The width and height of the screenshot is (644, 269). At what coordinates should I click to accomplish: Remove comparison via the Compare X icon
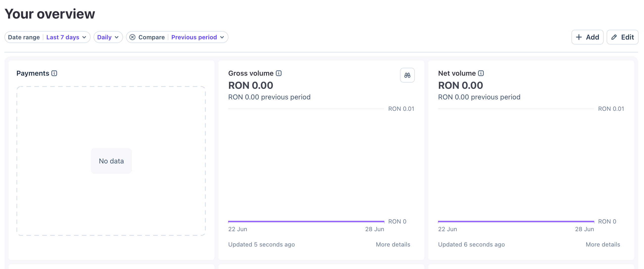[x=132, y=37]
